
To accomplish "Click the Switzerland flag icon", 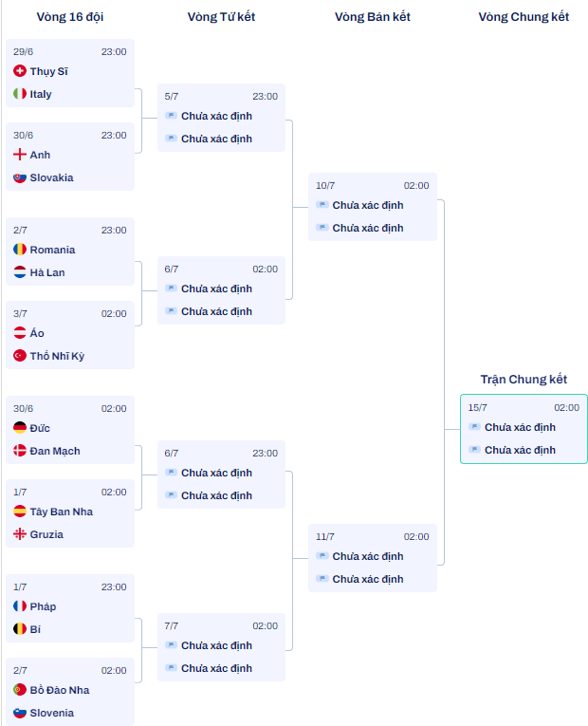I will [x=19, y=71].
